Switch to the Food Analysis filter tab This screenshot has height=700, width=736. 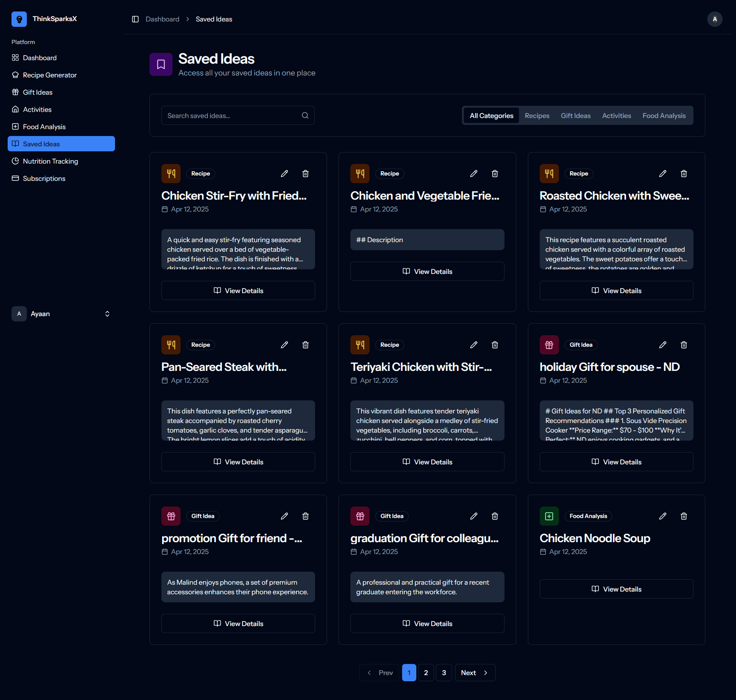click(664, 116)
